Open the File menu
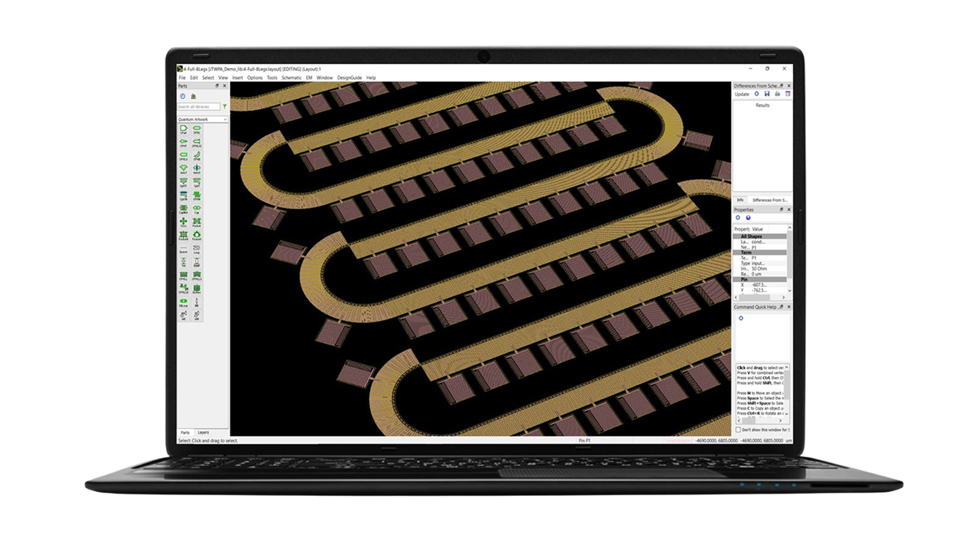The width and height of the screenshot is (980, 551). coord(182,78)
